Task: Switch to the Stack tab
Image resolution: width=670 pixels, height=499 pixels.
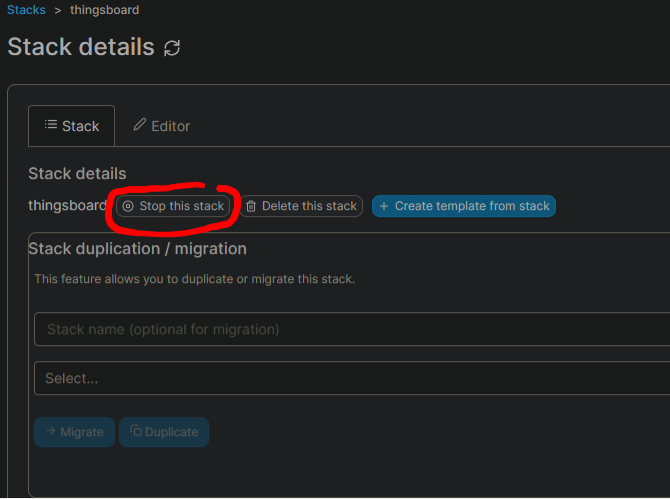Action: [71, 126]
